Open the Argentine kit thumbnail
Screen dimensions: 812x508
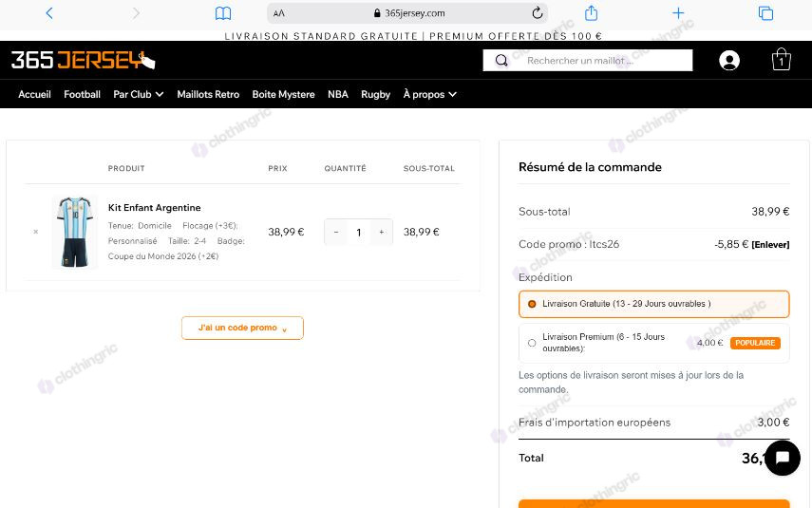coord(75,232)
